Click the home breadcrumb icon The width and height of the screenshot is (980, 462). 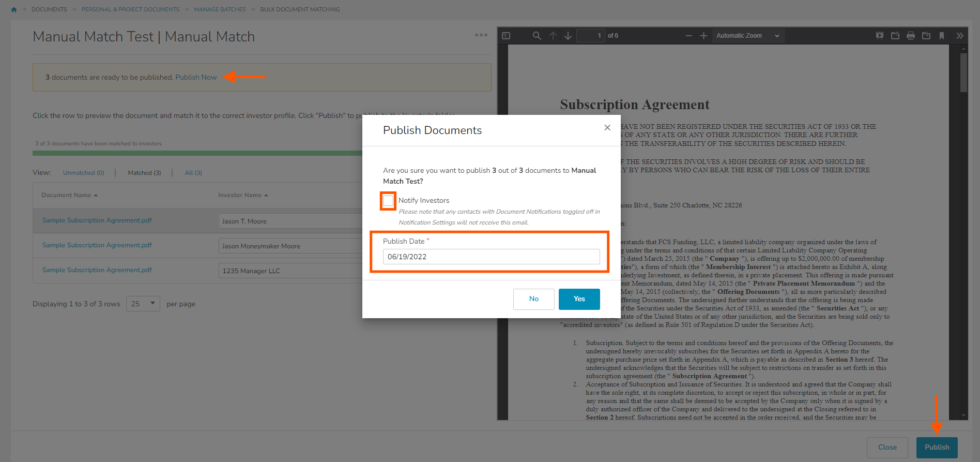14,9
